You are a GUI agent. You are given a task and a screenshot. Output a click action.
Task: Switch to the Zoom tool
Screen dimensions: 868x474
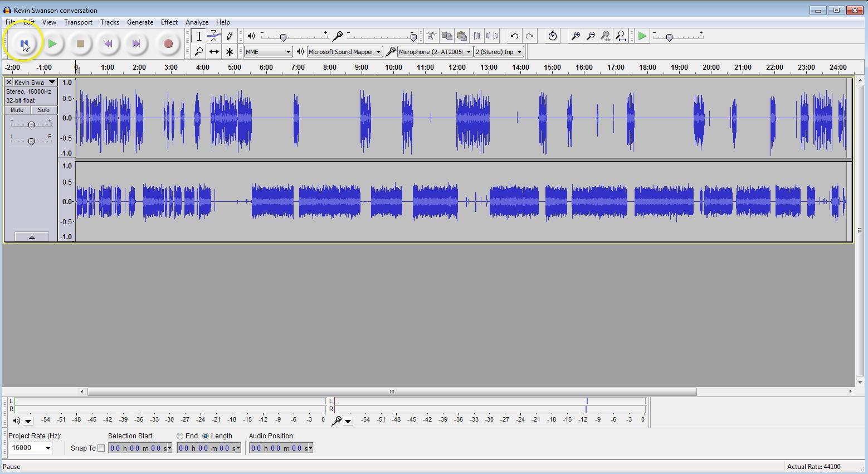(198, 51)
